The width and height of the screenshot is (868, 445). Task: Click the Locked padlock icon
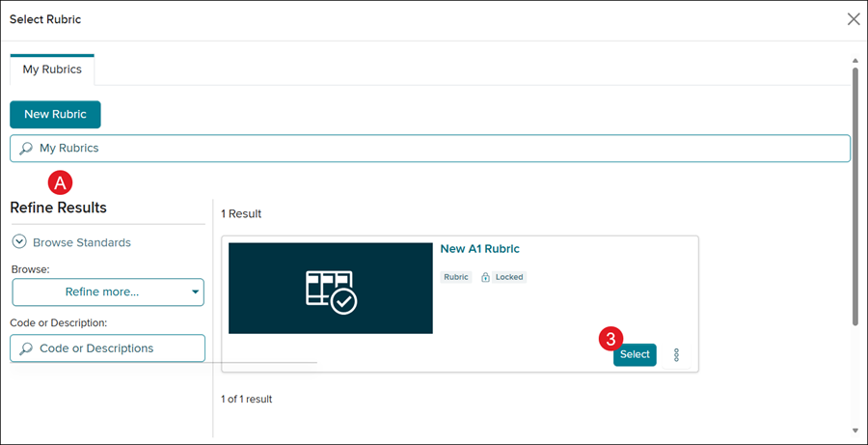[487, 277]
